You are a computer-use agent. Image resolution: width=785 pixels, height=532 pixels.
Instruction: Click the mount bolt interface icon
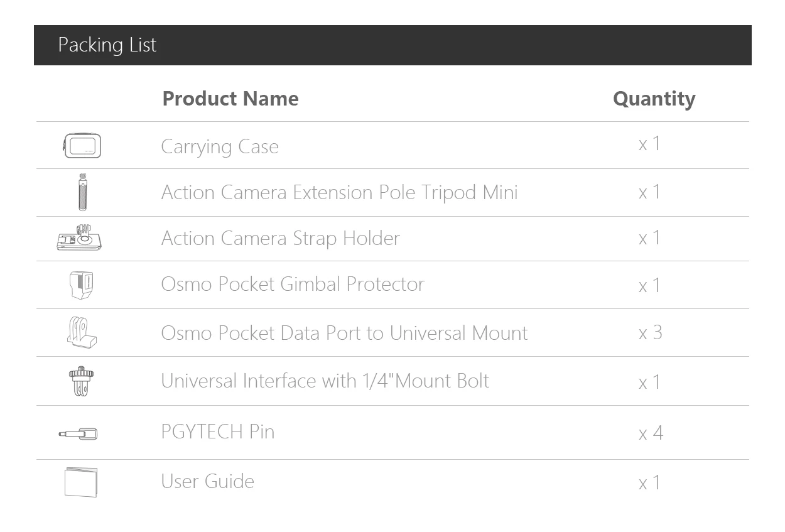tap(81, 381)
